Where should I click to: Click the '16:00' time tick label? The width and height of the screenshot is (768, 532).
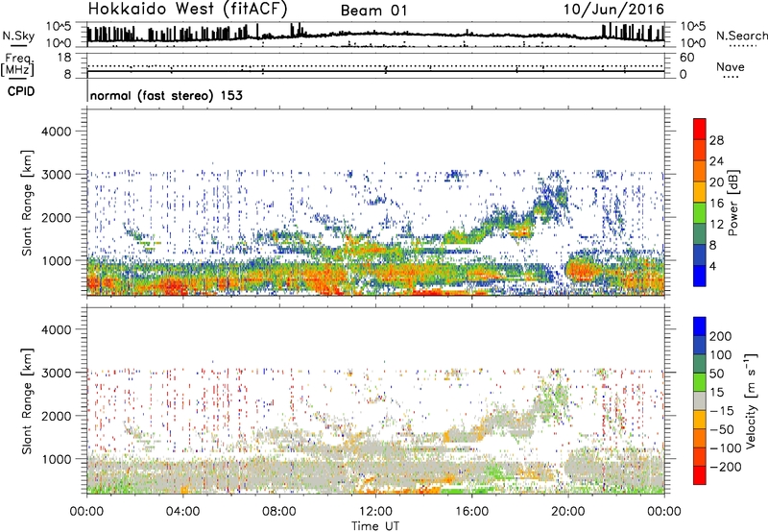[x=471, y=512]
